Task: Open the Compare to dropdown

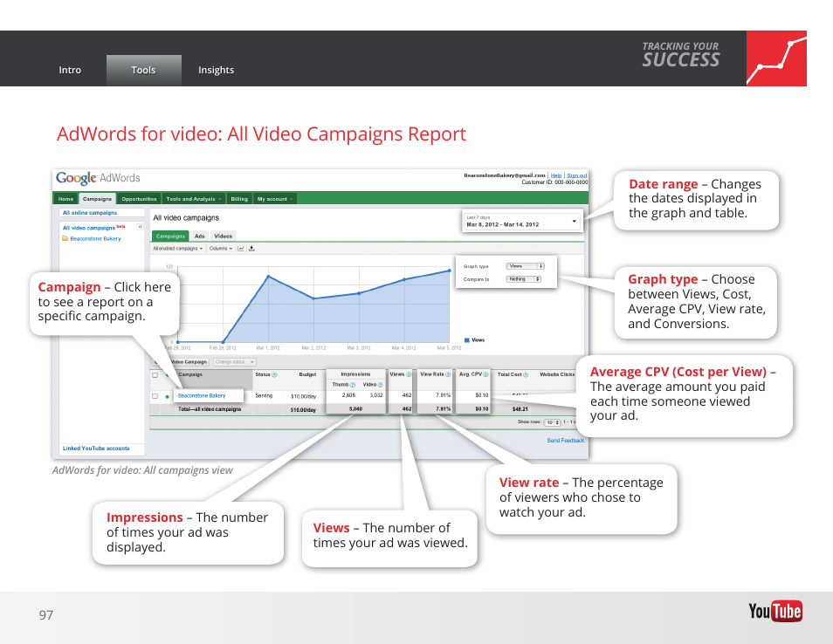Action: tap(525, 279)
